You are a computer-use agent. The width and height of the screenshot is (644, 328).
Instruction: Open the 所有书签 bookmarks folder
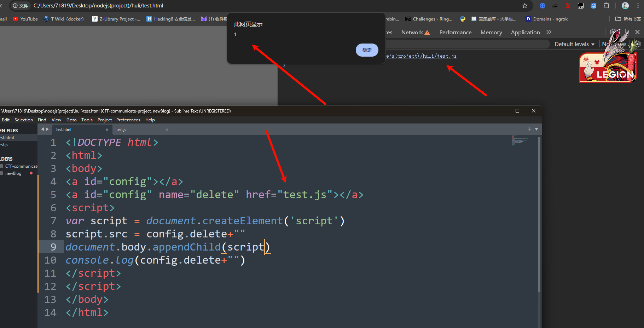pos(628,19)
